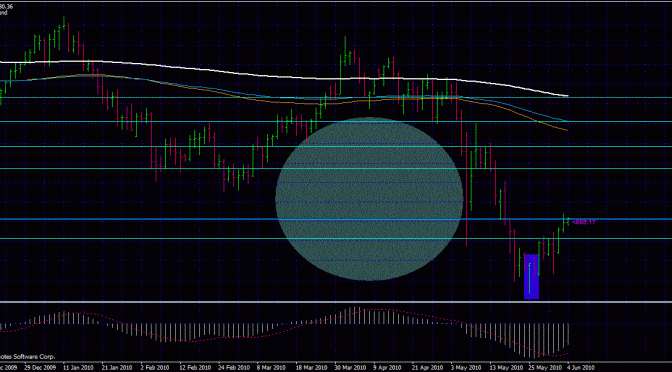Select the 9 Apr 2010 date label

tap(388, 368)
